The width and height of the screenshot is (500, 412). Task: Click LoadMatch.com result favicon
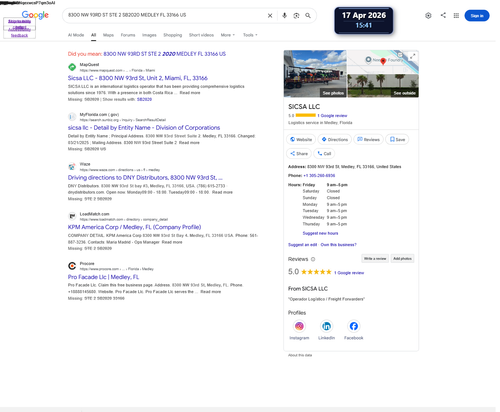pos(72,216)
